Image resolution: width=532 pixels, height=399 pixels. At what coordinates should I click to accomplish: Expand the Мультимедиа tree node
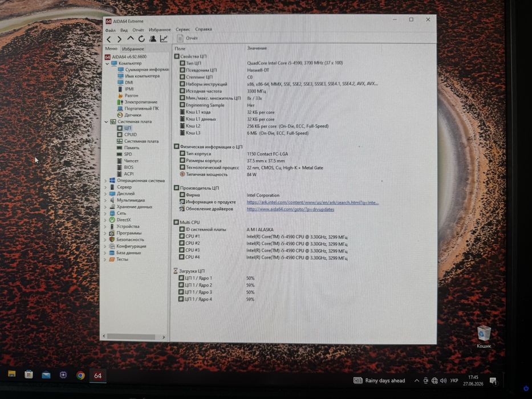105,201
